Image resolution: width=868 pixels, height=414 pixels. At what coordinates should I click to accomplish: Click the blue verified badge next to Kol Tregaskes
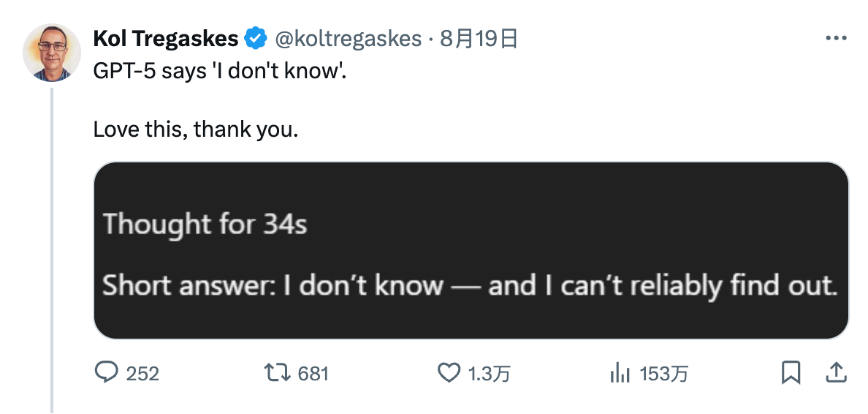[x=255, y=38]
